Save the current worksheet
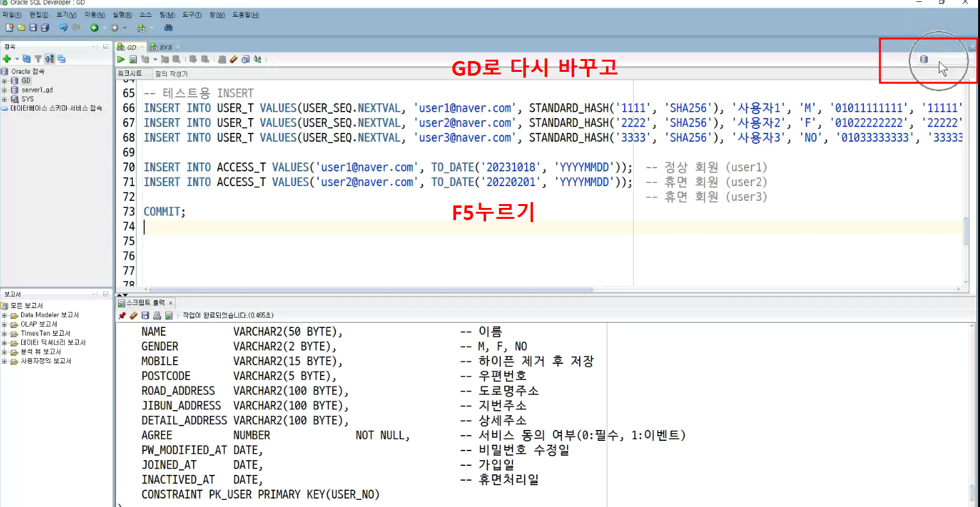 33,28
